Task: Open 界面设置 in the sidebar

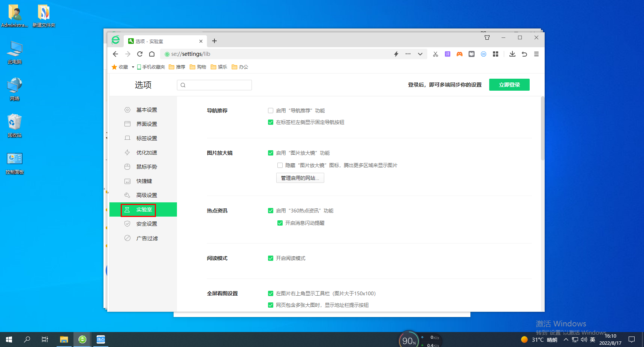Action: point(143,124)
